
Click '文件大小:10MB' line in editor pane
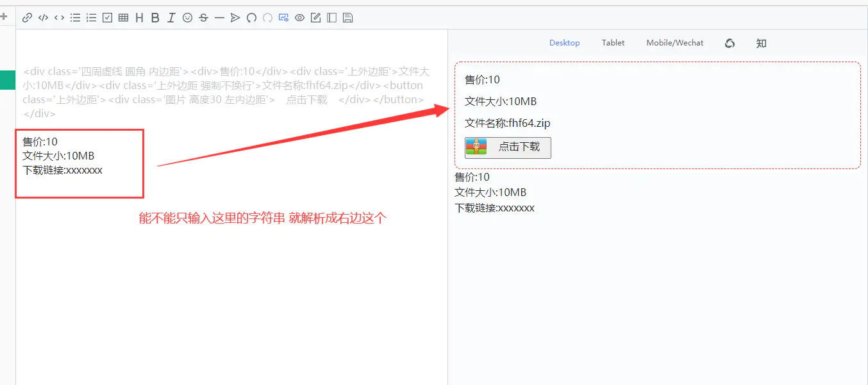[58, 156]
